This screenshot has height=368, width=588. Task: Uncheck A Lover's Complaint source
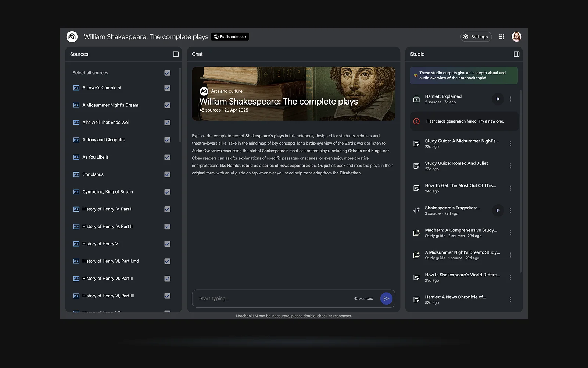coord(167,88)
